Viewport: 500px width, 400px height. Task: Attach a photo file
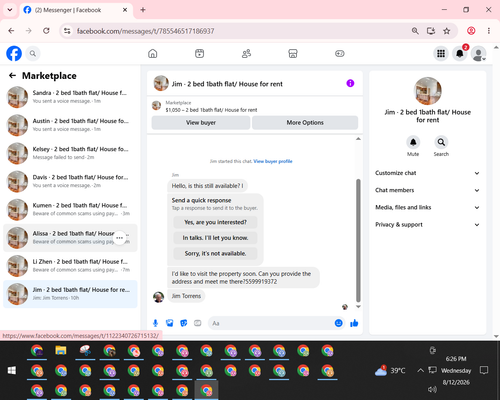pyautogui.click(x=170, y=323)
